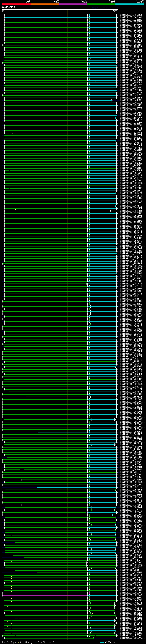Viewport: 146px width, 644px height.
Task: Select UniRef100_P11874 entry
Action: point(131,389)
